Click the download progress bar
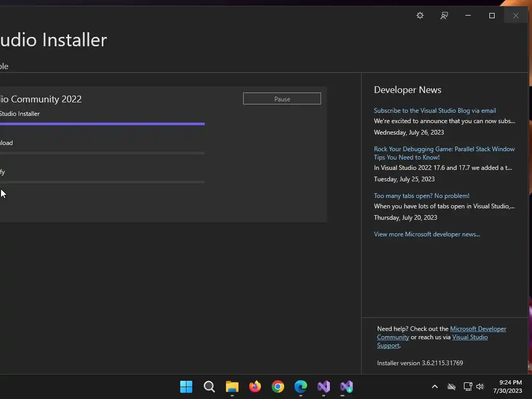The width and height of the screenshot is (532, 399). pyautogui.click(x=102, y=153)
